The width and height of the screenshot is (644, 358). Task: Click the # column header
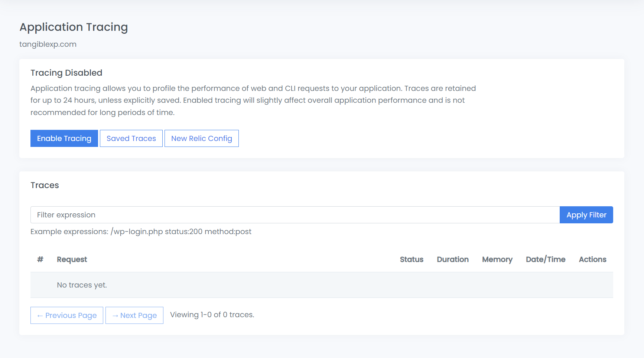pos(40,259)
